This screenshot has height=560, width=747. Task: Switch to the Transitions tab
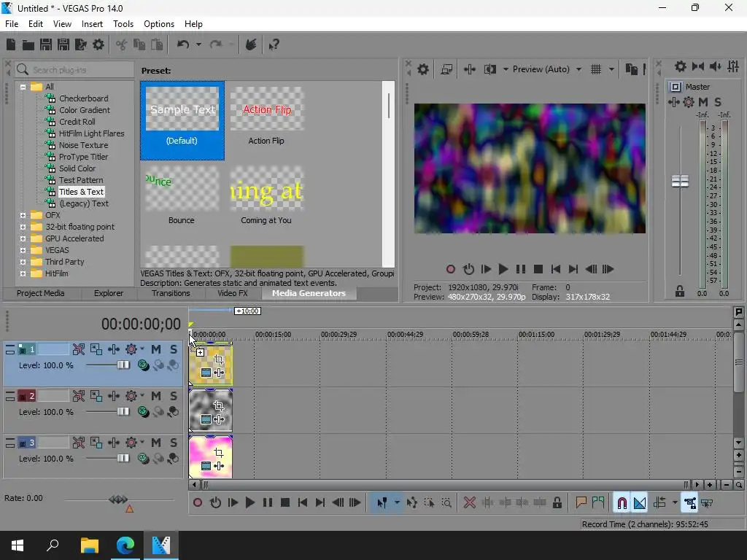tap(171, 293)
